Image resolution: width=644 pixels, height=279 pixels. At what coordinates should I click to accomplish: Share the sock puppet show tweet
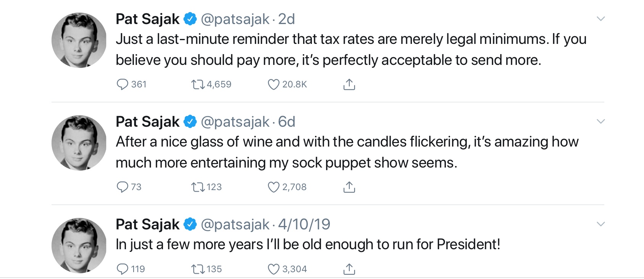pyautogui.click(x=349, y=187)
